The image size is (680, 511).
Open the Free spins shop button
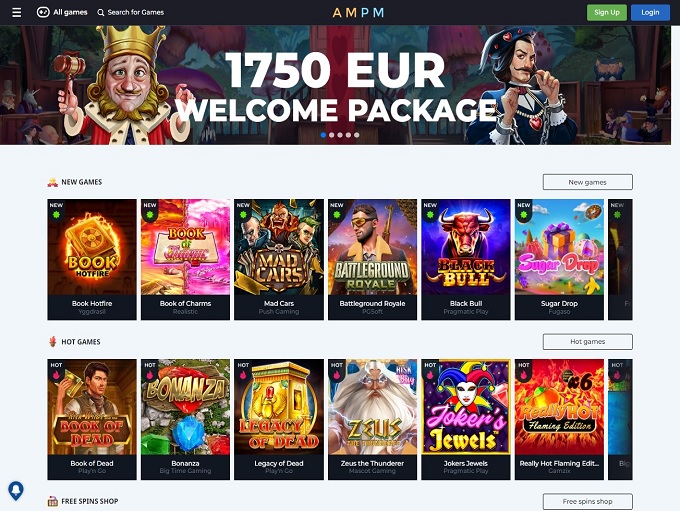click(x=588, y=501)
